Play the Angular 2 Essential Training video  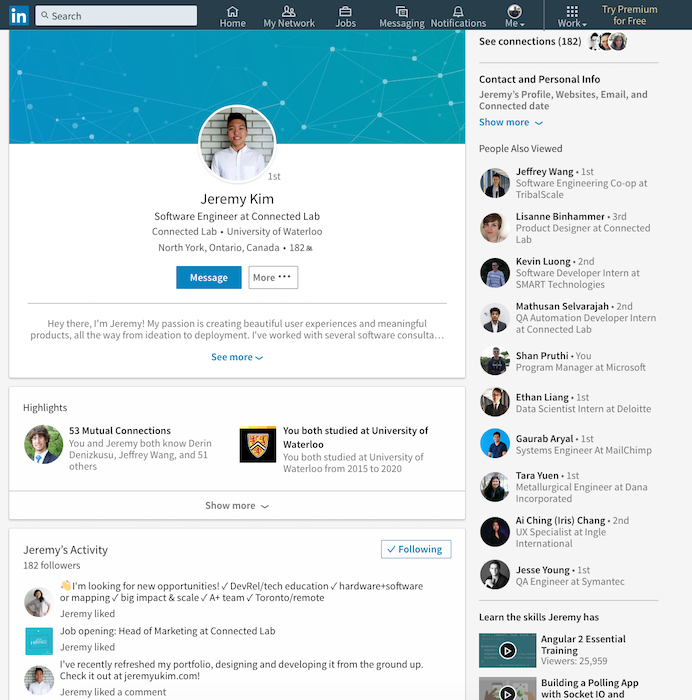point(507,650)
